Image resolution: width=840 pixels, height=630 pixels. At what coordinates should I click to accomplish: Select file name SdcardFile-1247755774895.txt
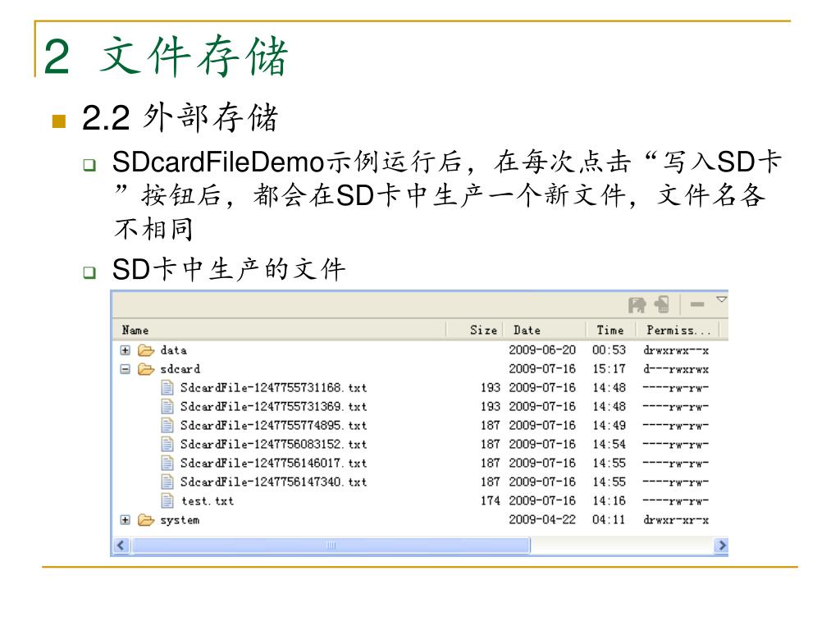click(x=273, y=426)
